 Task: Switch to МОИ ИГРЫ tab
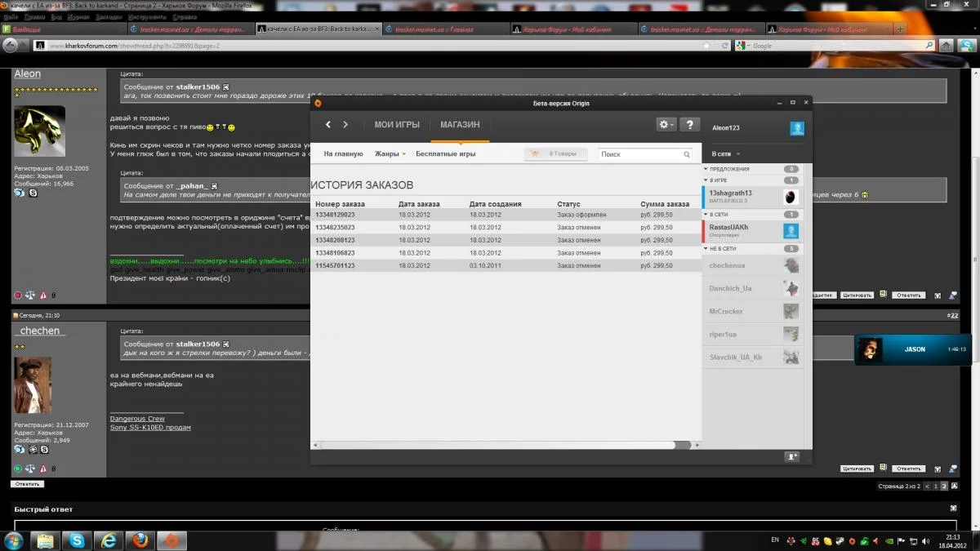point(397,125)
